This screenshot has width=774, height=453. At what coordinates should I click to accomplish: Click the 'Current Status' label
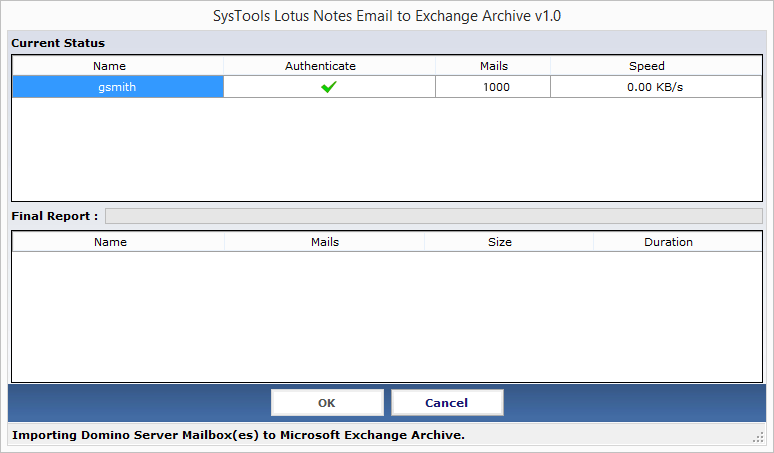(x=58, y=43)
